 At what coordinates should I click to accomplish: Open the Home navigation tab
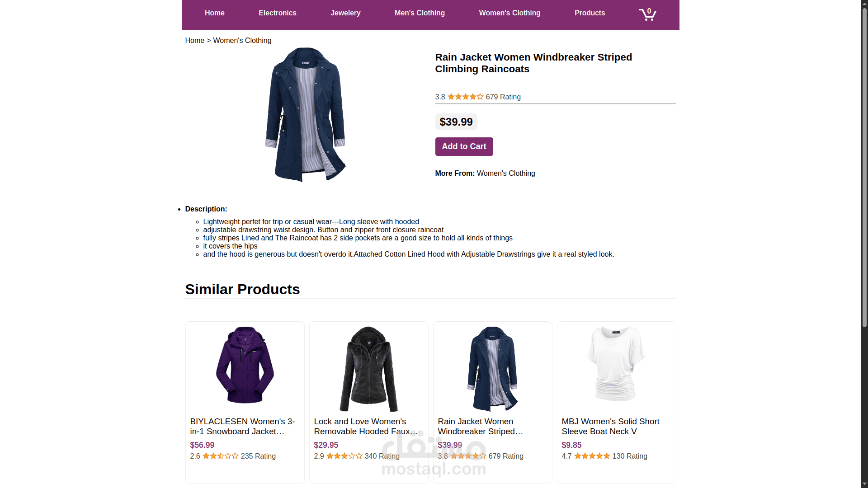pos(214,13)
